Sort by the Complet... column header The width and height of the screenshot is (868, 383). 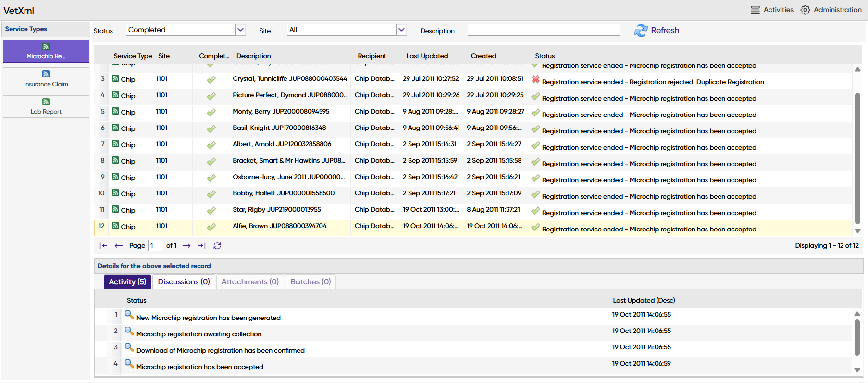[x=214, y=56]
